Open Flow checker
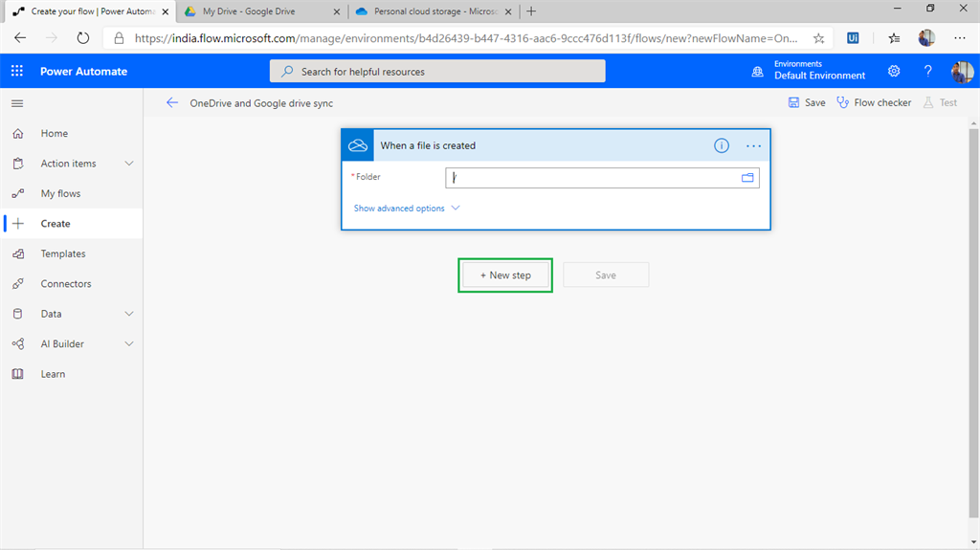Image resolution: width=980 pixels, height=550 pixels. click(x=874, y=102)
